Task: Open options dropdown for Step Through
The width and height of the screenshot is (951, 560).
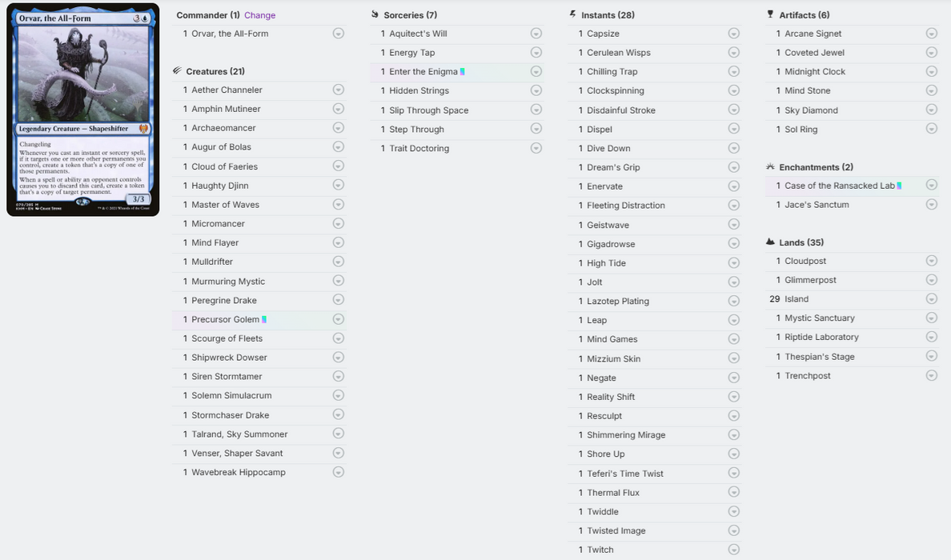Action: (536, 129)
